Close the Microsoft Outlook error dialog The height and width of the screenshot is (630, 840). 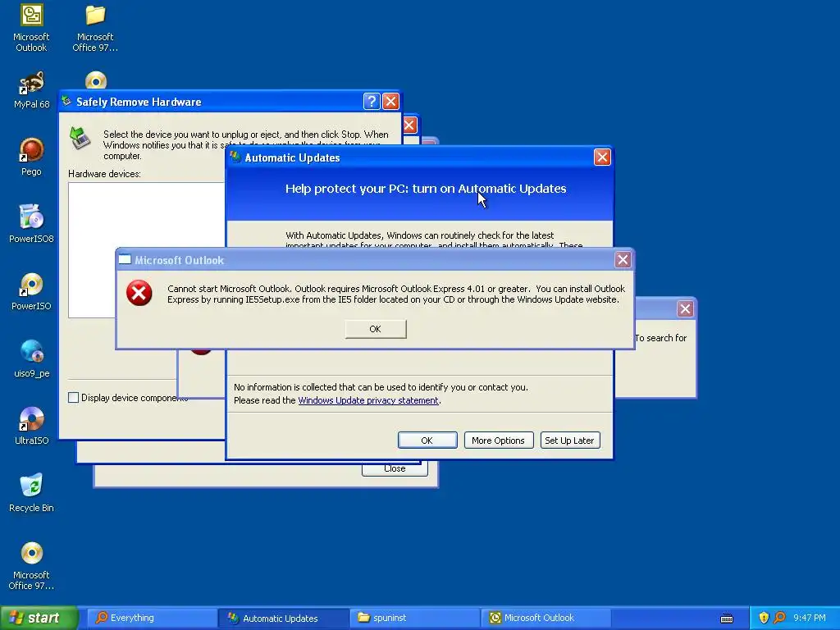click(x=623, y=260)
